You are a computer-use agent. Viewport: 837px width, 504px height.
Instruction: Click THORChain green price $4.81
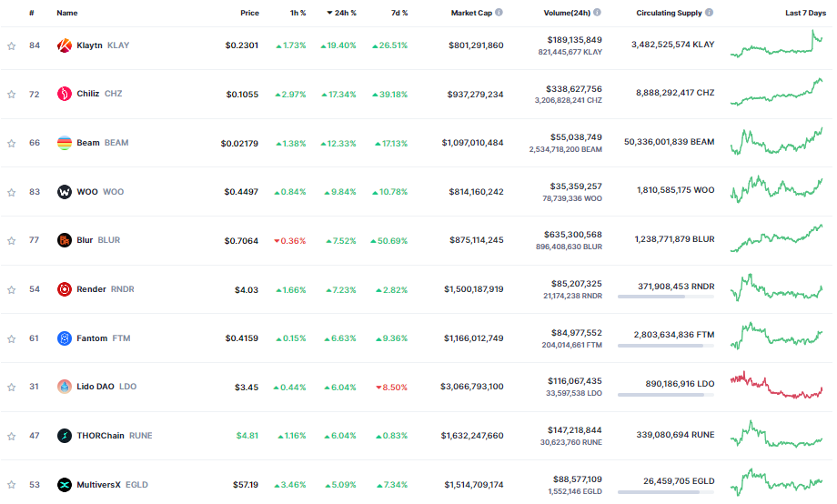247,436
